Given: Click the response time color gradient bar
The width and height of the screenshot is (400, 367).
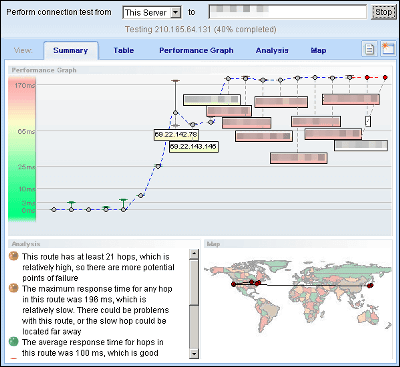Looking at the screenshot, I should (22, 149).
